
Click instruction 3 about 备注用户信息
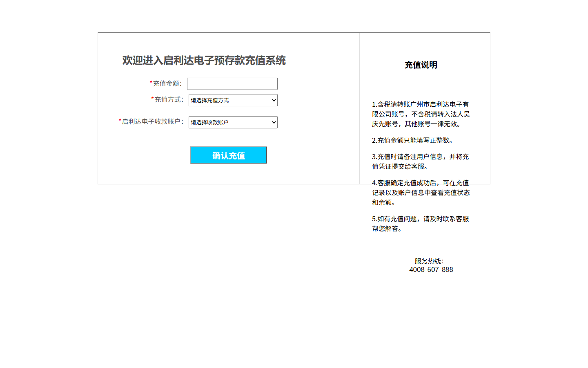[421, 162]
